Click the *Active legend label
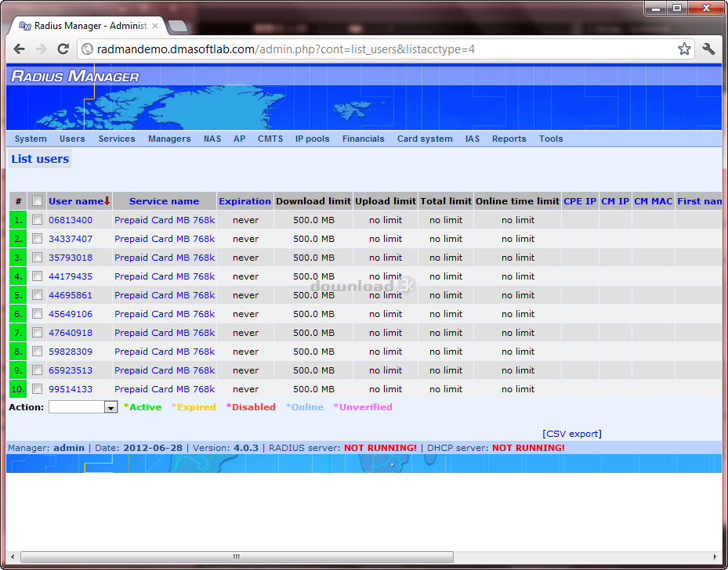The height and width of the screenshot is (570, 728). pos(143,407)
